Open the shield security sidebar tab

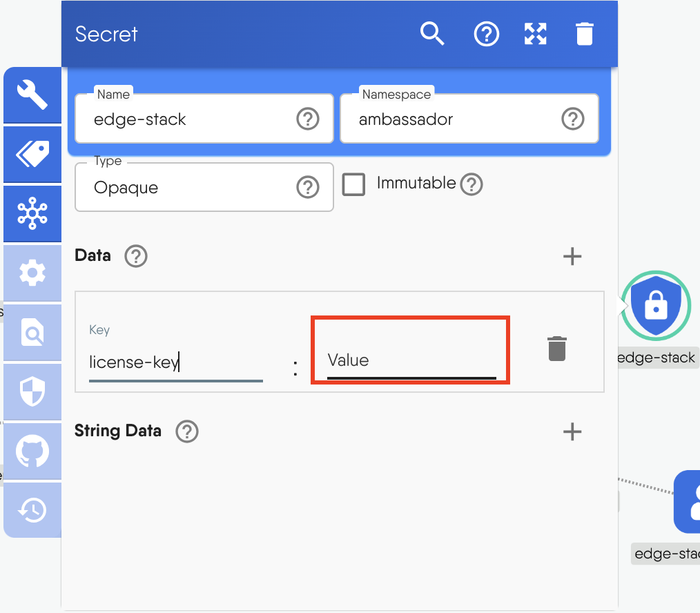click(32, 392)
